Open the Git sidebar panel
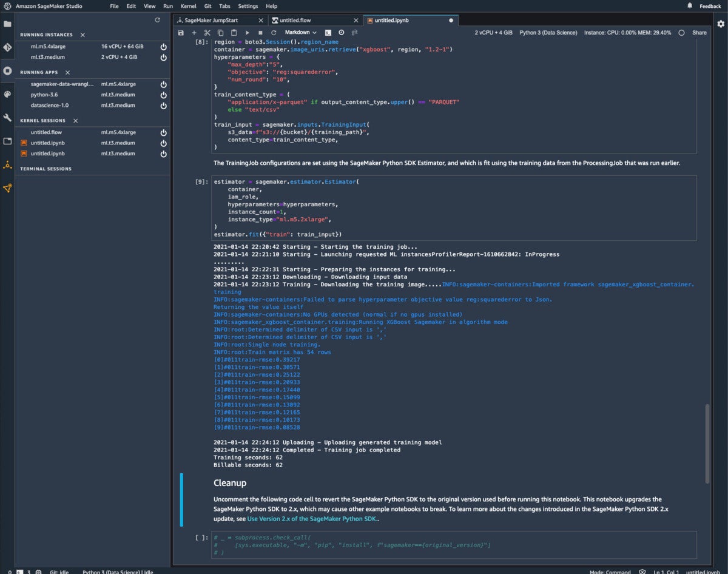Screen dimensions: 728x574 point(7,47)
